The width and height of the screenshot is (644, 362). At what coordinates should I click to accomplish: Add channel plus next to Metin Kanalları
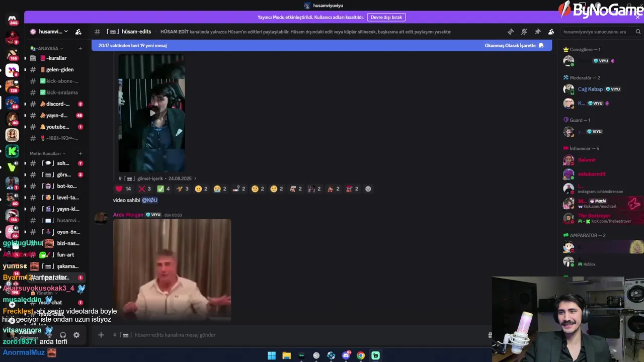coord(80,153)
